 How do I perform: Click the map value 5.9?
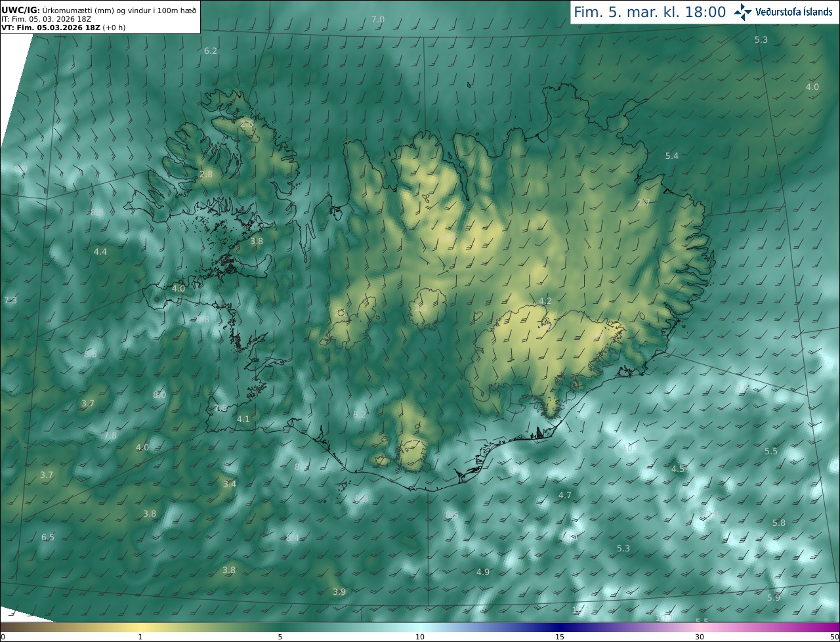click(x=774, y=597)
